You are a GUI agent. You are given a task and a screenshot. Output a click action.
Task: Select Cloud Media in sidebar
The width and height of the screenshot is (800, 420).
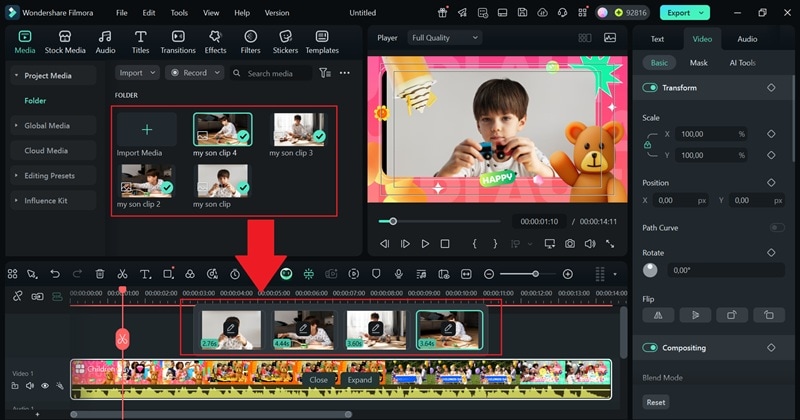tap(53, 151)
